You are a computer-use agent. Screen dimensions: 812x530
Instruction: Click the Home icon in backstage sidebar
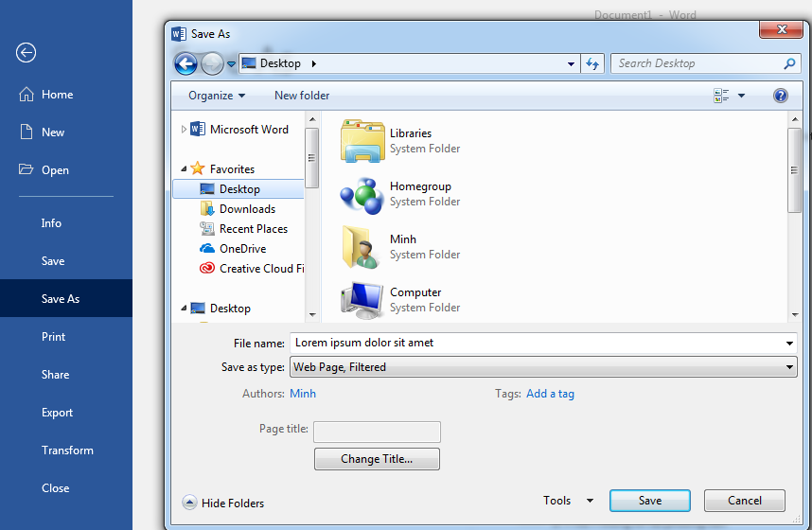pos(26,95)
